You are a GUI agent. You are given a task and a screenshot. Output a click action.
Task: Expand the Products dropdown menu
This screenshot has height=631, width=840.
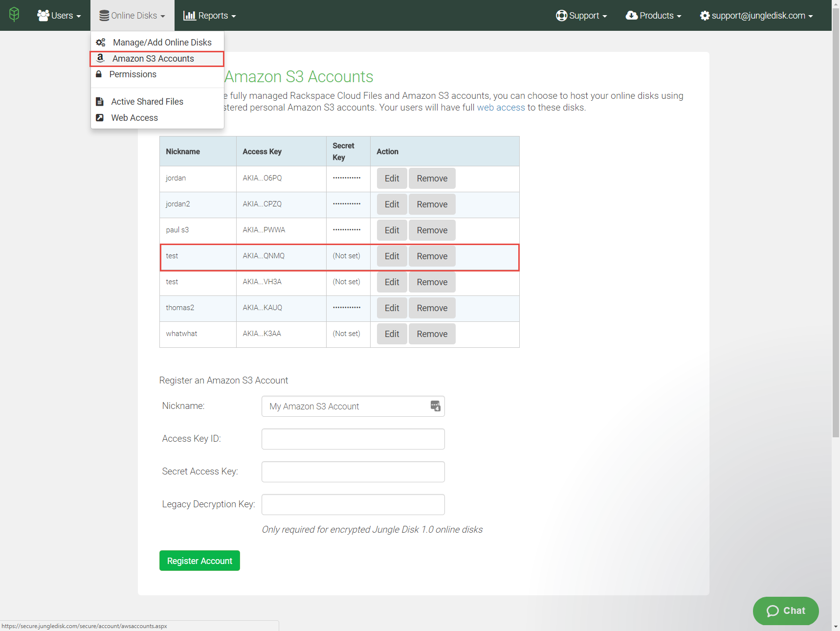coord(654,16)
